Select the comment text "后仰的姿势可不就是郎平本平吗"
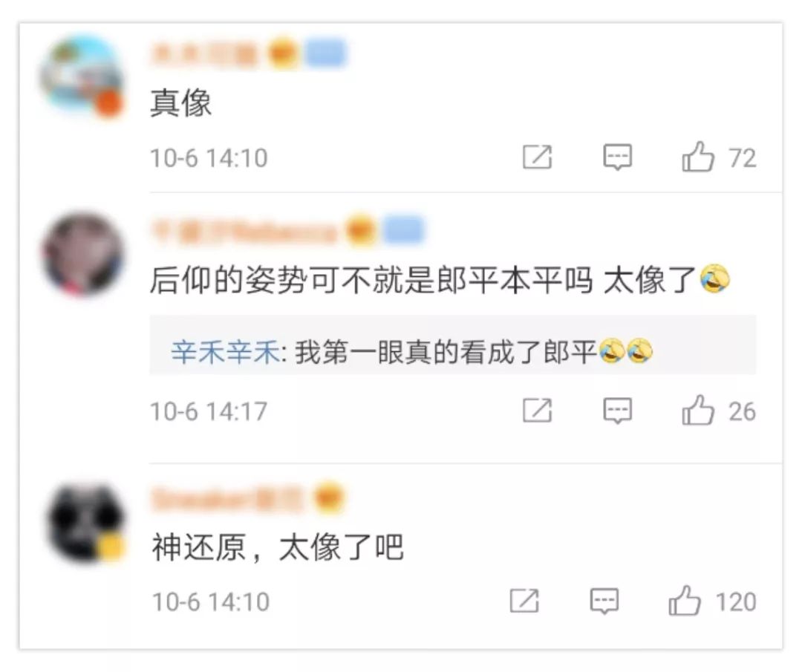Viewport: 802px width, 672px height. (371, 280)
